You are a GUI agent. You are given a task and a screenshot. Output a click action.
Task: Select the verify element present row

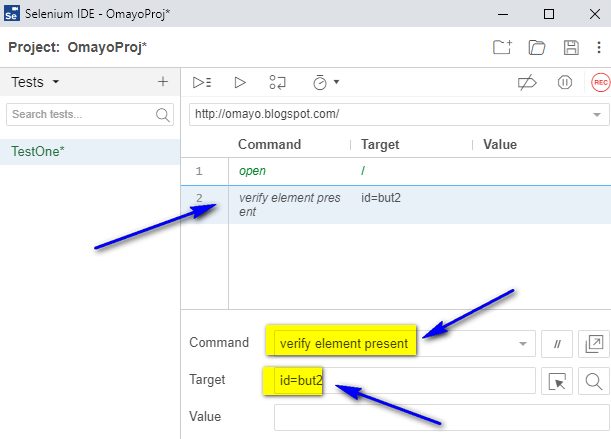396,205
